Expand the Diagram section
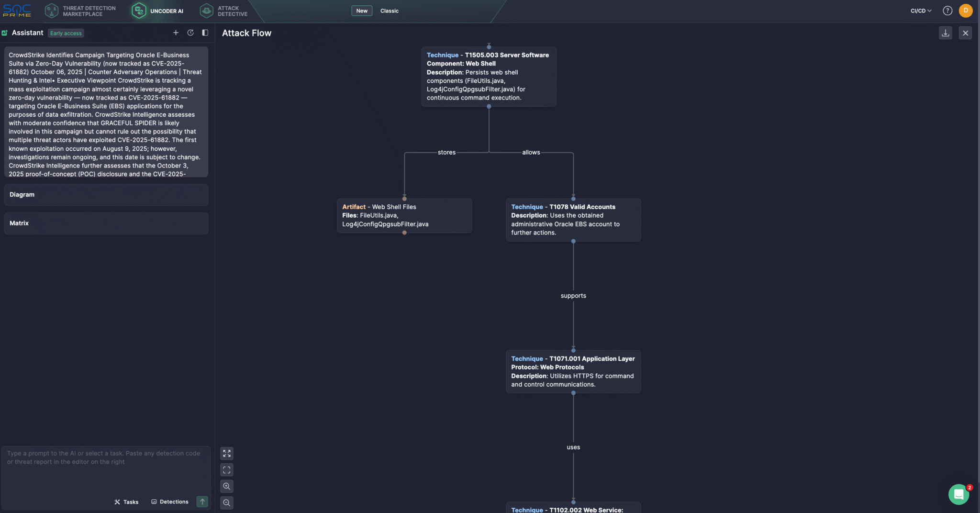The height and width of the screenshot is (513, 980). tap(106, 194)
